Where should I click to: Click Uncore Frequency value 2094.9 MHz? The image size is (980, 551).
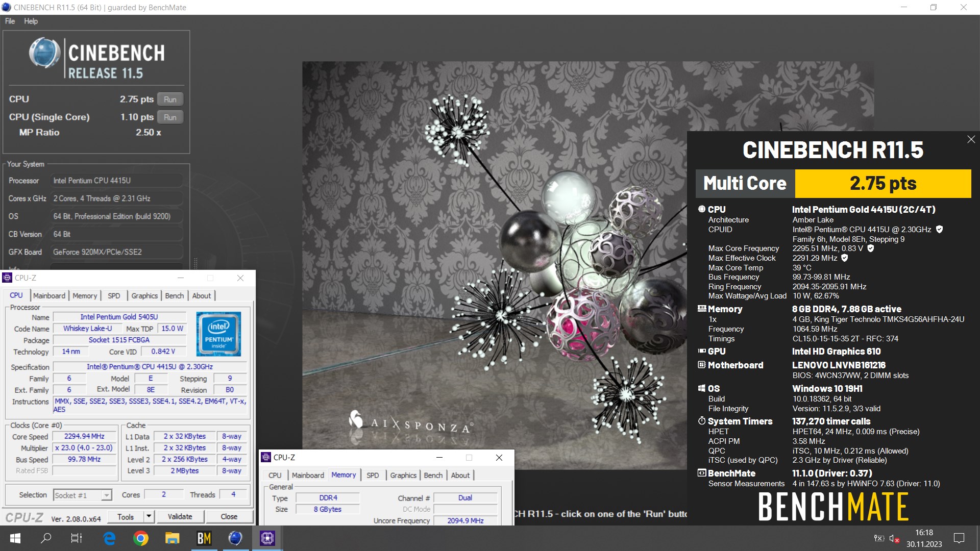(465, 521)
